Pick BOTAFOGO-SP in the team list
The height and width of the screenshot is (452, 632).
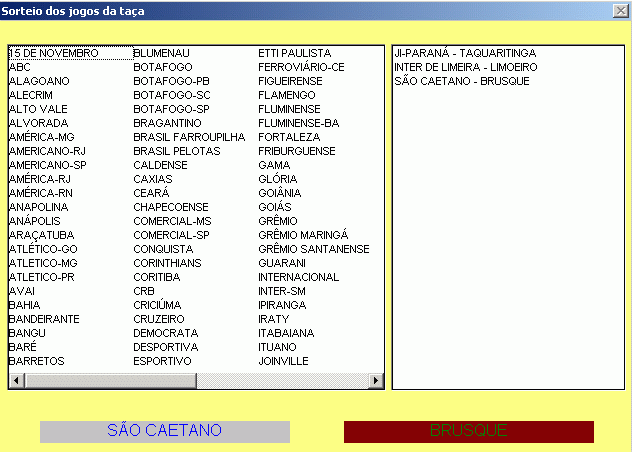click(171, 109)
